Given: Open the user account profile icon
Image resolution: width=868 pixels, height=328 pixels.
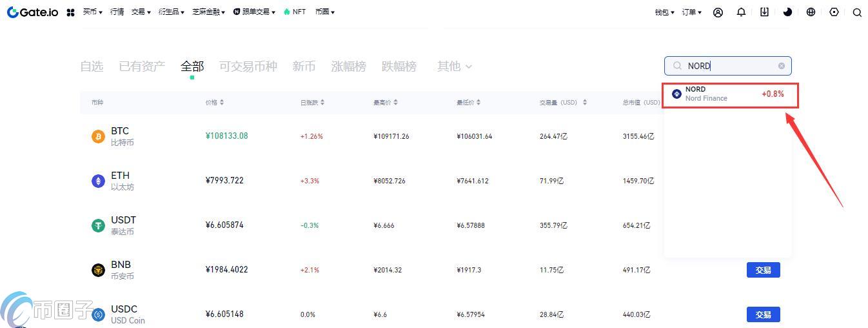Looking at the screenshot, I should (718, 12).
